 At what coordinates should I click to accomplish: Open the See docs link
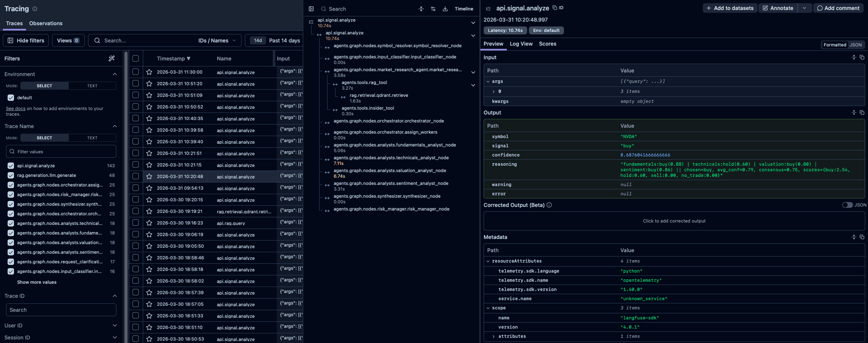coord(16,108)
